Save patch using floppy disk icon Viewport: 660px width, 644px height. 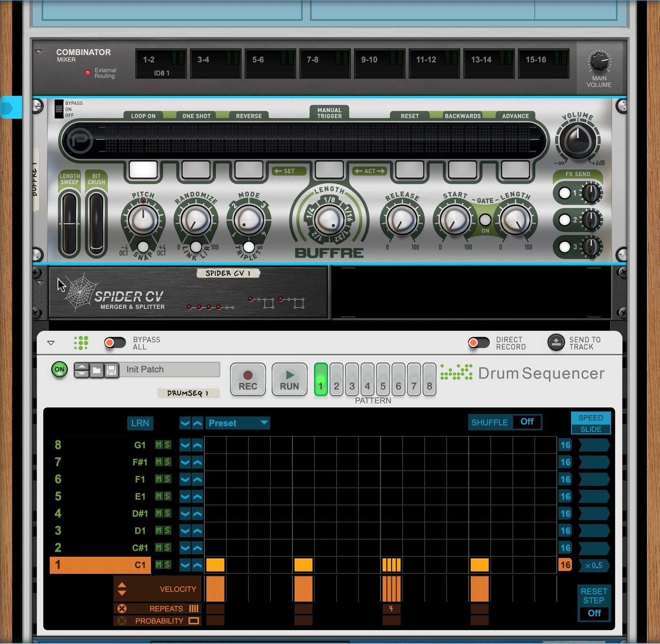[111, 370]
